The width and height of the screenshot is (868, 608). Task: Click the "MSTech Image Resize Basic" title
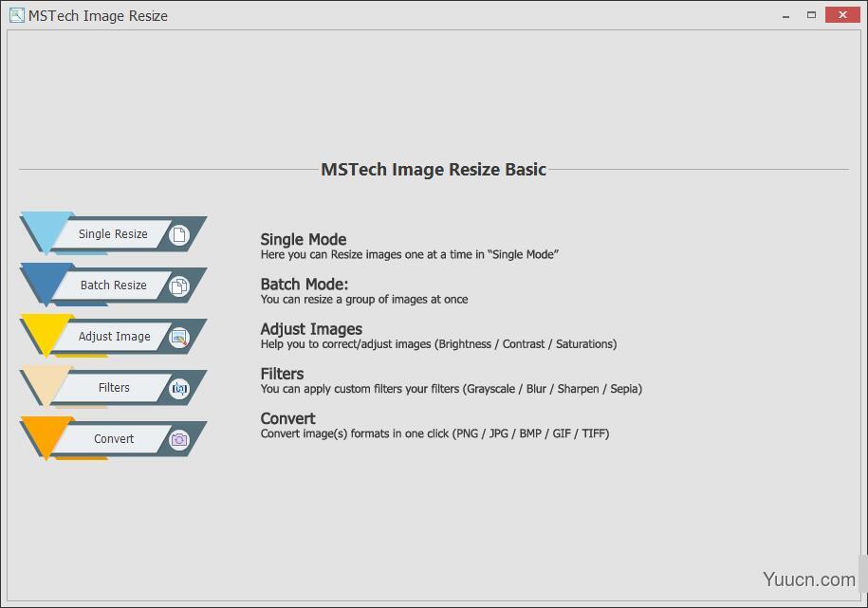click(x=434, y=170)
